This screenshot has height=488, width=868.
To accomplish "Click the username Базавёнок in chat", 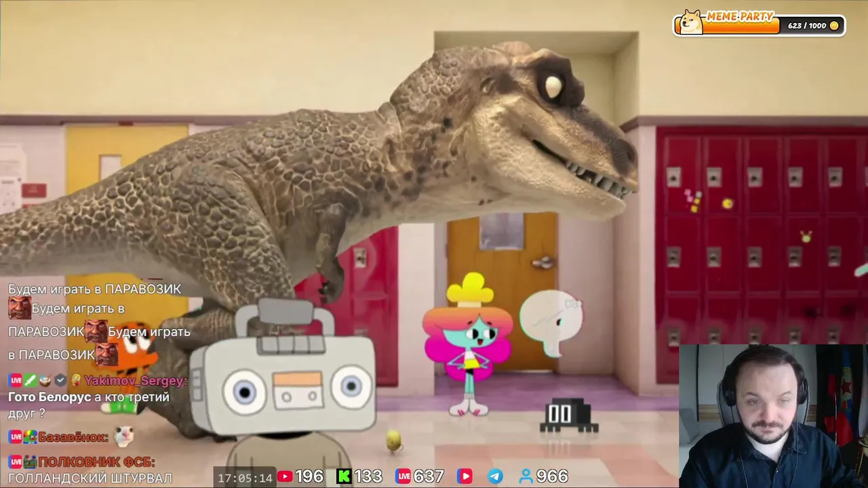I will (x=73, y=437).
